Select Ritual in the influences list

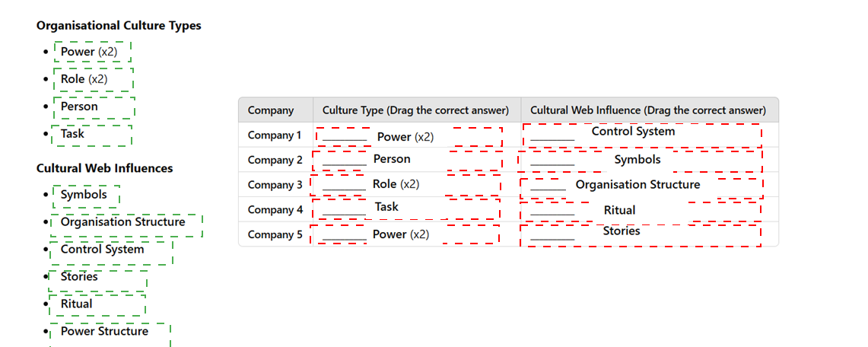click(97, 305)
